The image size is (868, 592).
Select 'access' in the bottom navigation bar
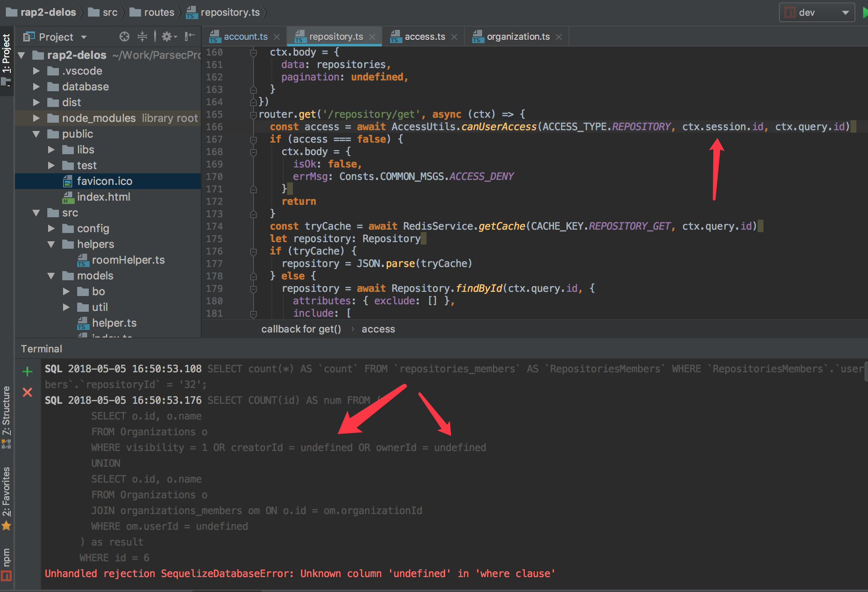click(378, 329)
